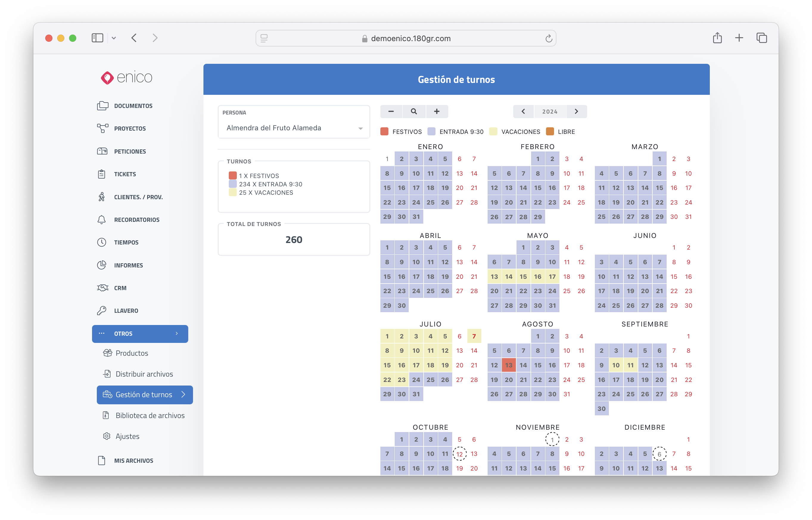Open the Tickets sidebar item
Image resolution: width=812 pixels, height=520 pixels.
click(x=125, y=174)
